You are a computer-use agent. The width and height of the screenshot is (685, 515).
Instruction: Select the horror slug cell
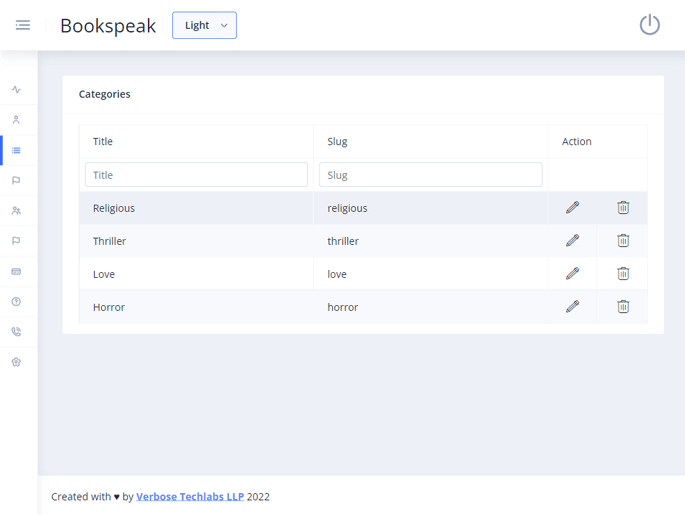pos(431,307)
